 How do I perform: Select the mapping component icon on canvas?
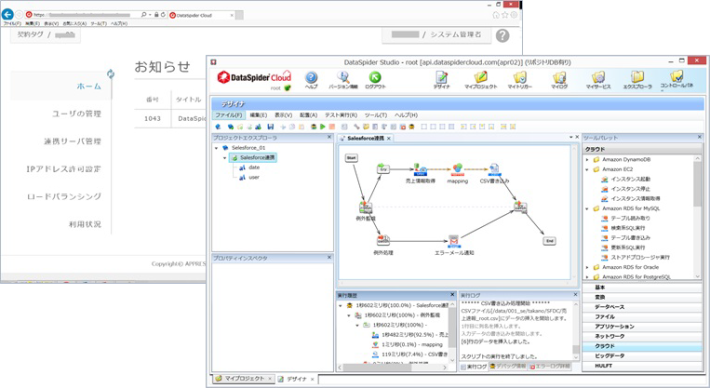[x=457, y=170]
